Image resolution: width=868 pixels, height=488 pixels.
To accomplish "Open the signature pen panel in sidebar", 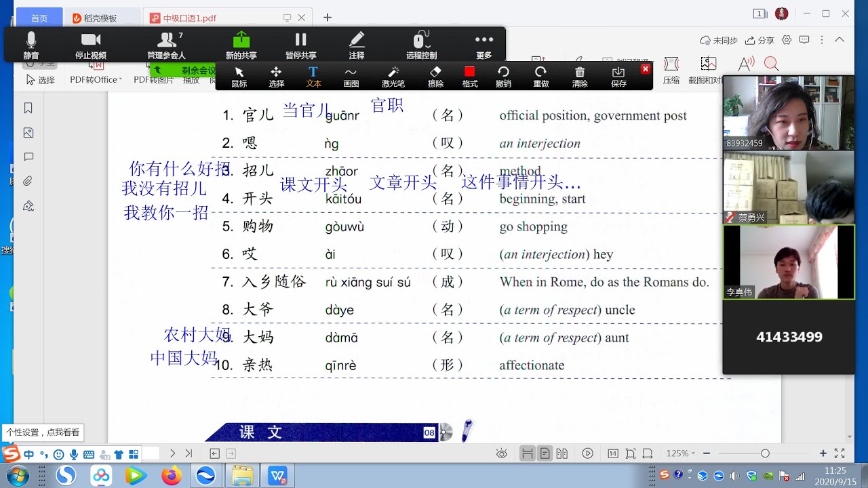I will [x=28, y=205].
